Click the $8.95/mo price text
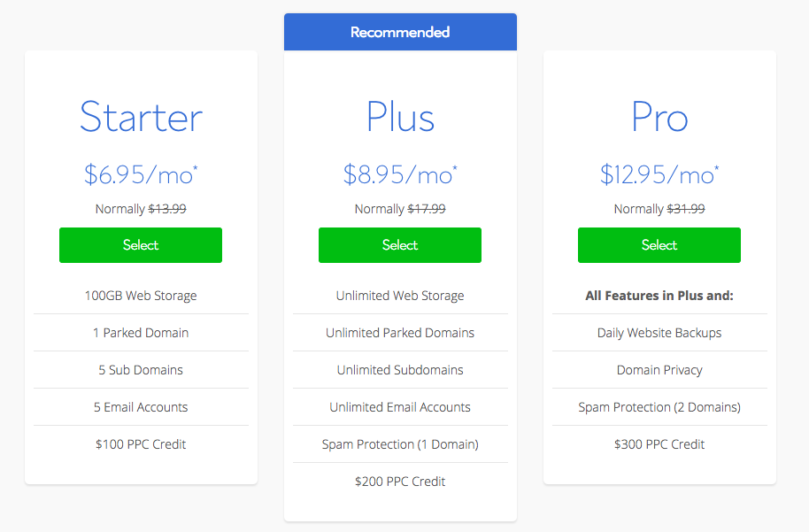The width and height of the screenshot is (809, 532). pyautogui.click(x=400, y=174)
